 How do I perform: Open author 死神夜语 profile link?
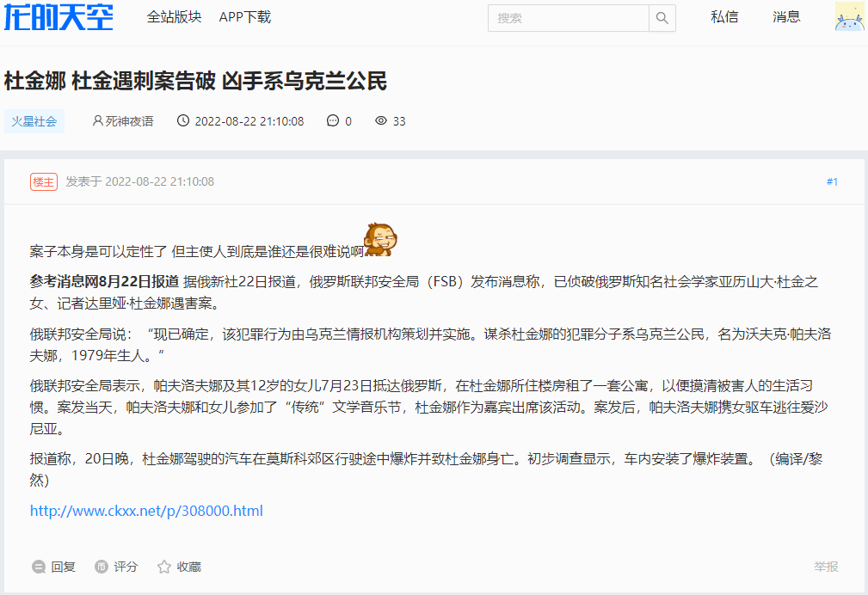tap(129, 121)
